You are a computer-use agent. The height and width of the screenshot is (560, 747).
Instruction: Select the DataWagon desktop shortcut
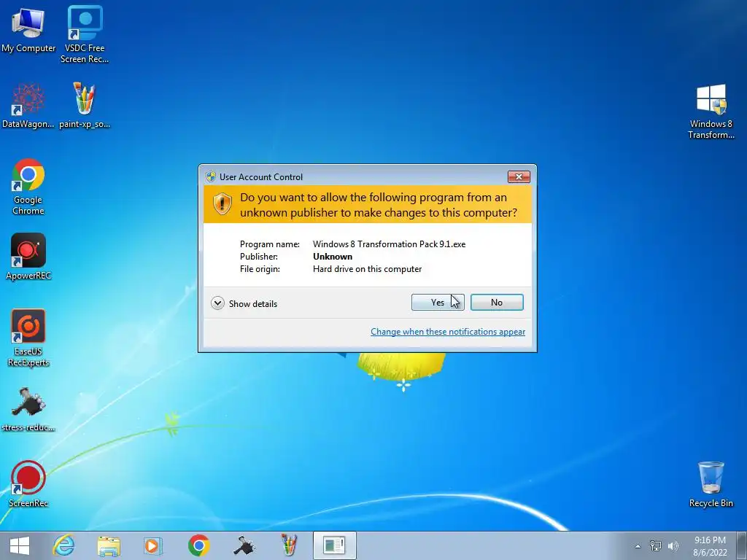28,106
